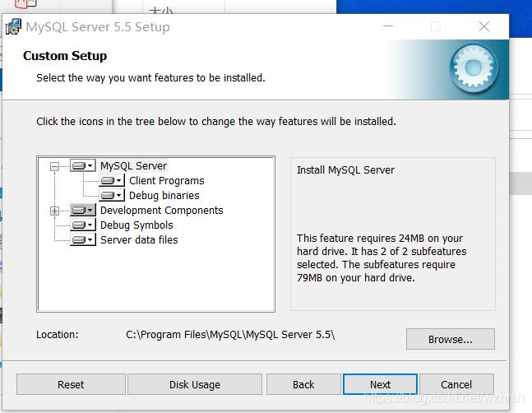The width and height of the screenshot is (532, 413).
Task: Expand the Development Components tree node
Action: (x=54, y=211)
